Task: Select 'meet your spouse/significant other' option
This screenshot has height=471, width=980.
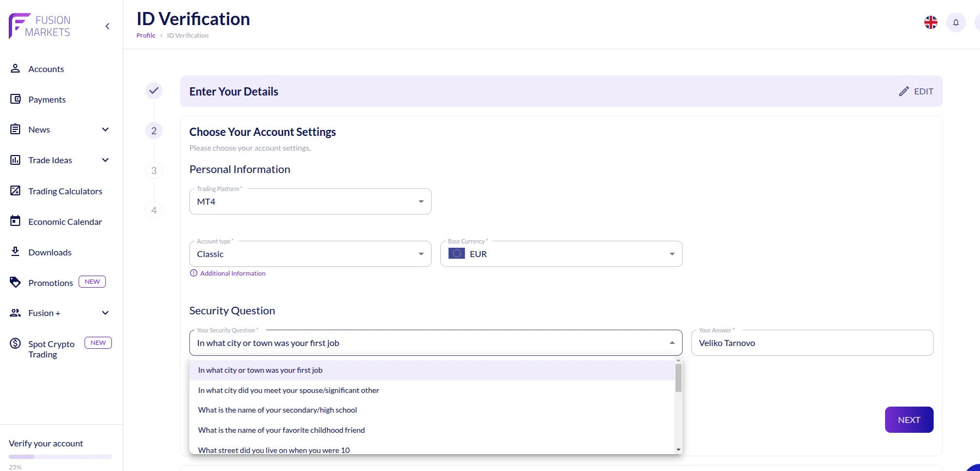Action: pyautogui.click(x=432, y=390)
